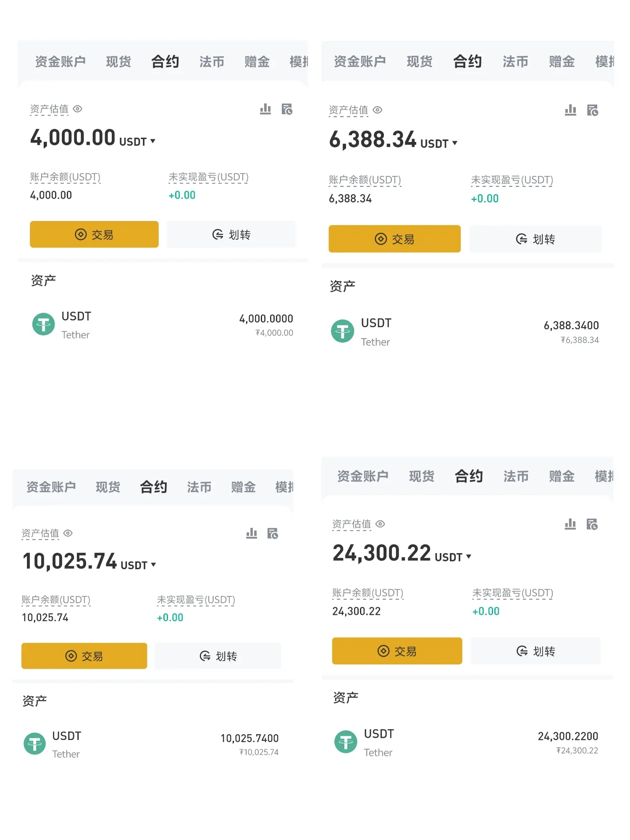Click Tether coin icon beside 4,000.0000
The height and width of the screenshot is (840, 630).
tap(44, 324)
